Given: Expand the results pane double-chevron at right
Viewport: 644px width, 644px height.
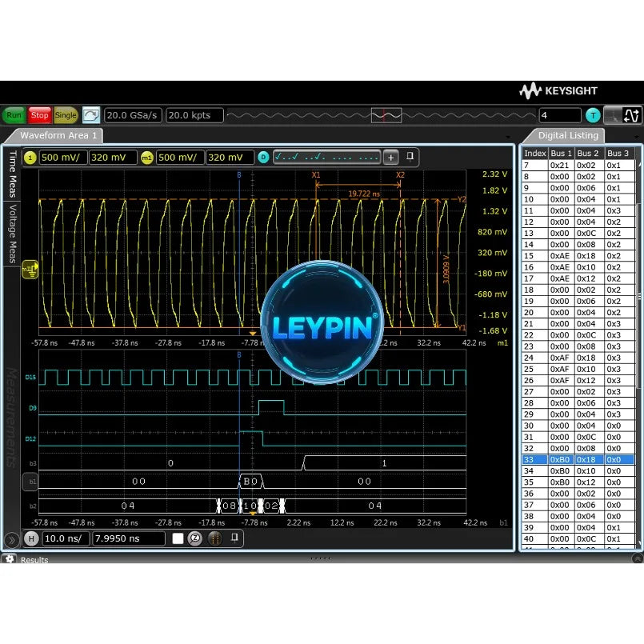Looking at the screenshot, I should (637, 559).
